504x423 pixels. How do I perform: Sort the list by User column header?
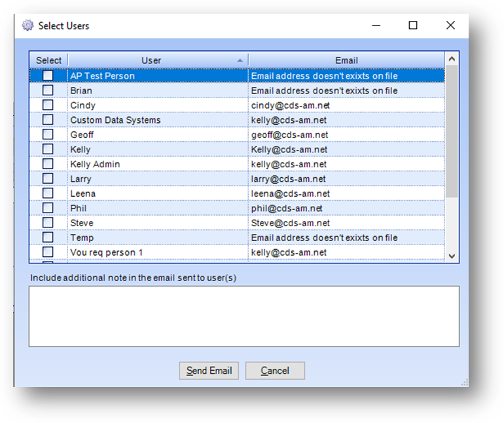click(x=151, y=60)
